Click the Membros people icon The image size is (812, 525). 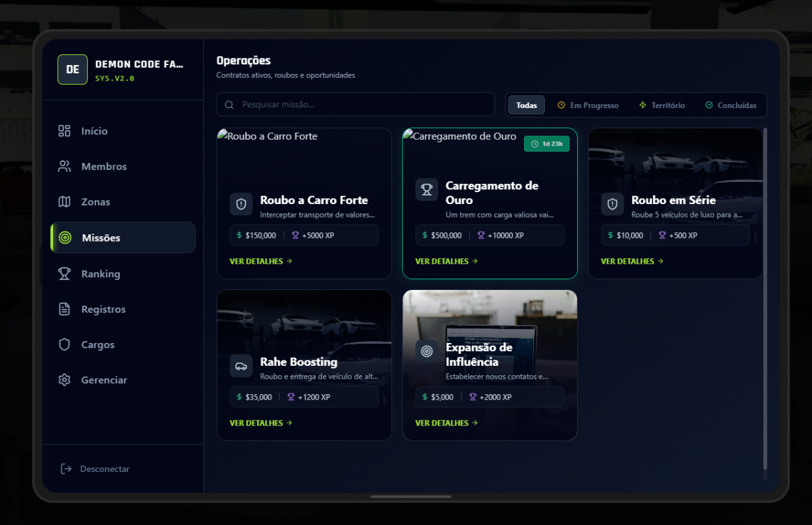point(64,166)
